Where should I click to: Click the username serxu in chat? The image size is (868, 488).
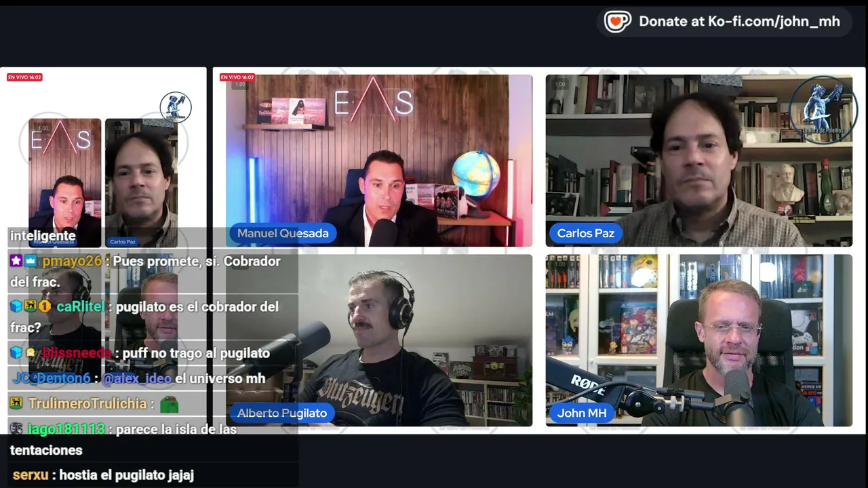point(31,475)
